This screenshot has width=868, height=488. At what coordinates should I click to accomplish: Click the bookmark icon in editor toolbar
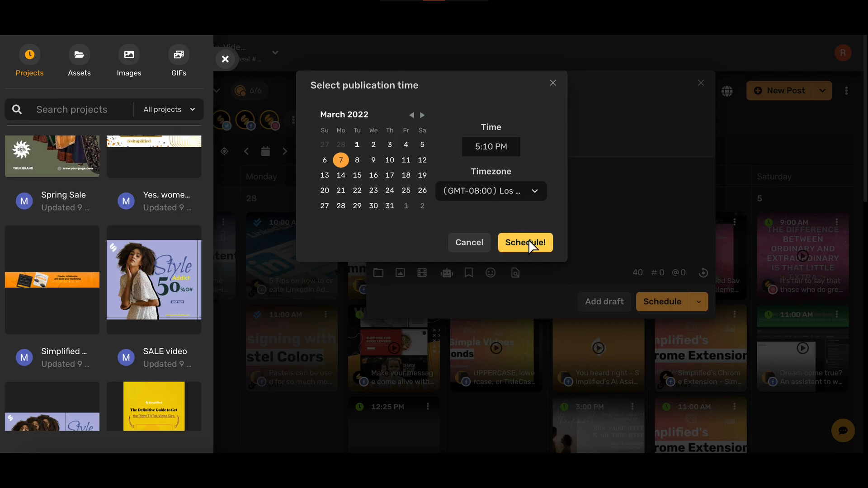[469, 272]
